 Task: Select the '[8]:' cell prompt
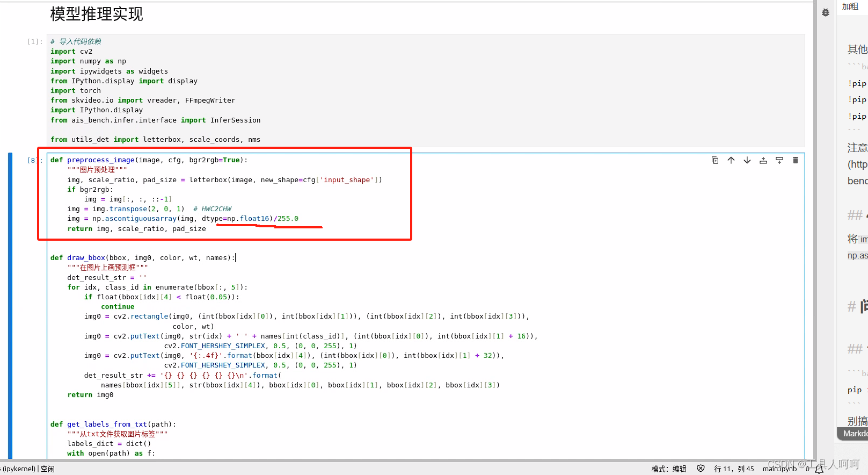35,160
